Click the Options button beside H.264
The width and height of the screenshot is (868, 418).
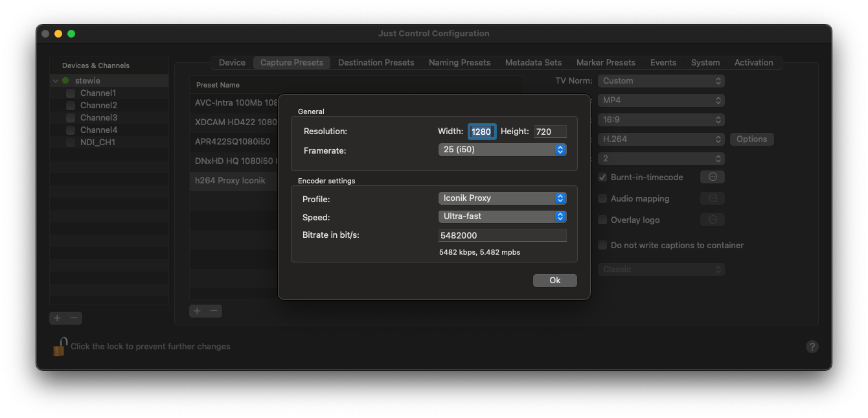(x=751, y=139)
